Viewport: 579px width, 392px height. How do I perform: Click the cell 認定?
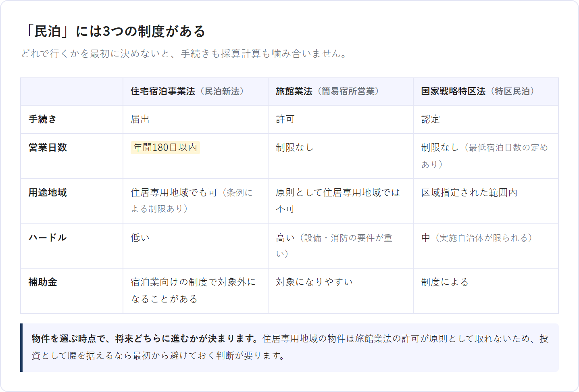486,119
